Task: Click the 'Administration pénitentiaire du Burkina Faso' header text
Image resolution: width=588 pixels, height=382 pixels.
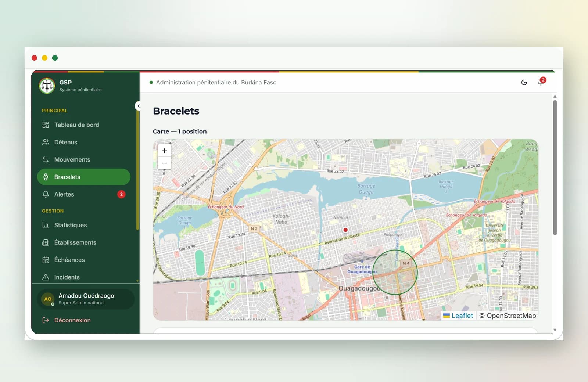Action: [216, 83]
